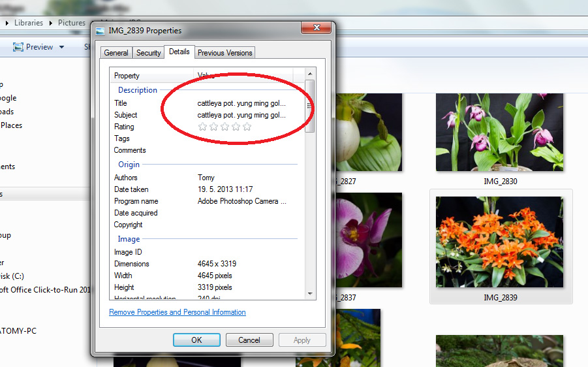Set rating to three stars
The image size is (588, 367).
click(x=224, y=127)
